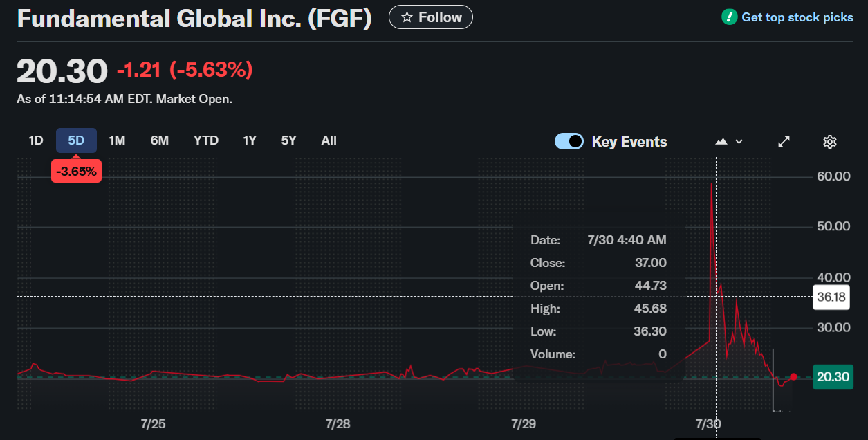The height and width of the screenshot is (440, 868).
Task: Open the chart type dropdown
Action: (x=729, y=141)
